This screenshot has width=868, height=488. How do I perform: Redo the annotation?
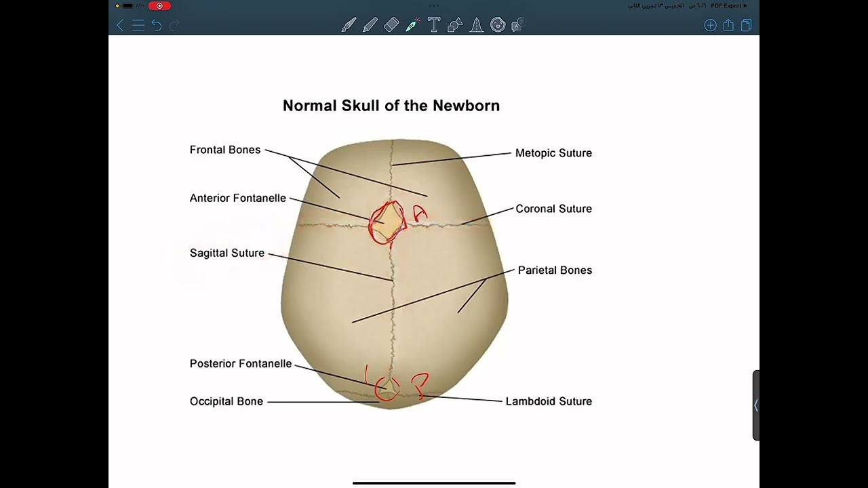(x=174, y=25)
